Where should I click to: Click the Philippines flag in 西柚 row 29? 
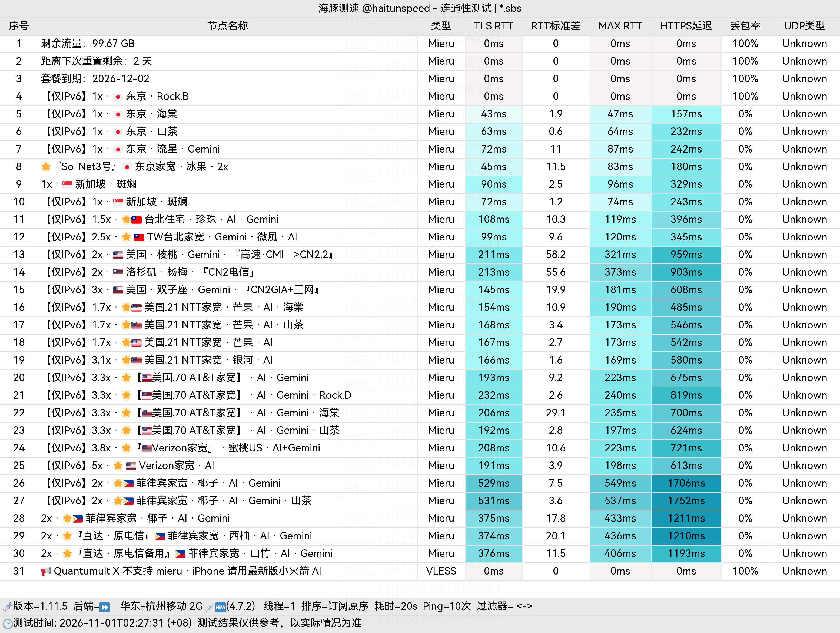point(160,536)
